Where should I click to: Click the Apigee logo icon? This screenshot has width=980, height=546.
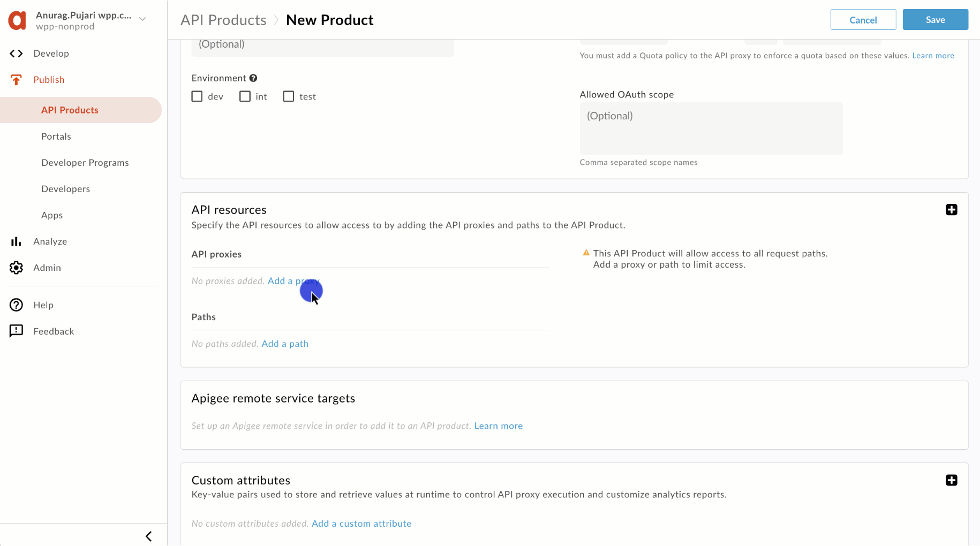coord(17,20)
